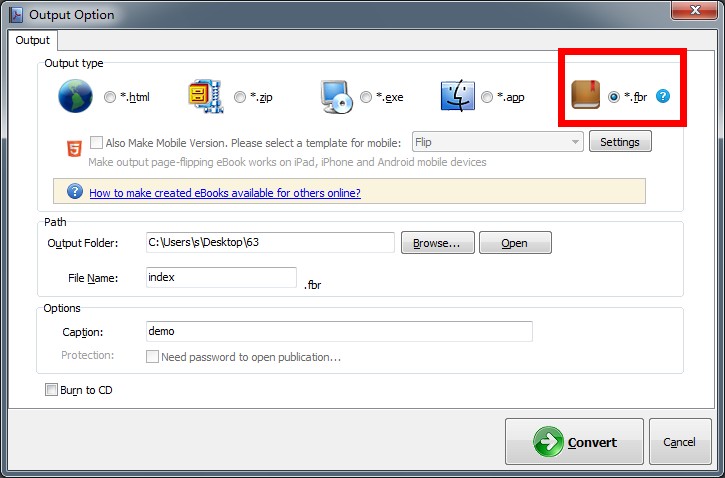Viewport: 725px width, 478px height.
Task: Open the output folder with Open button
Action: (515, 243)
